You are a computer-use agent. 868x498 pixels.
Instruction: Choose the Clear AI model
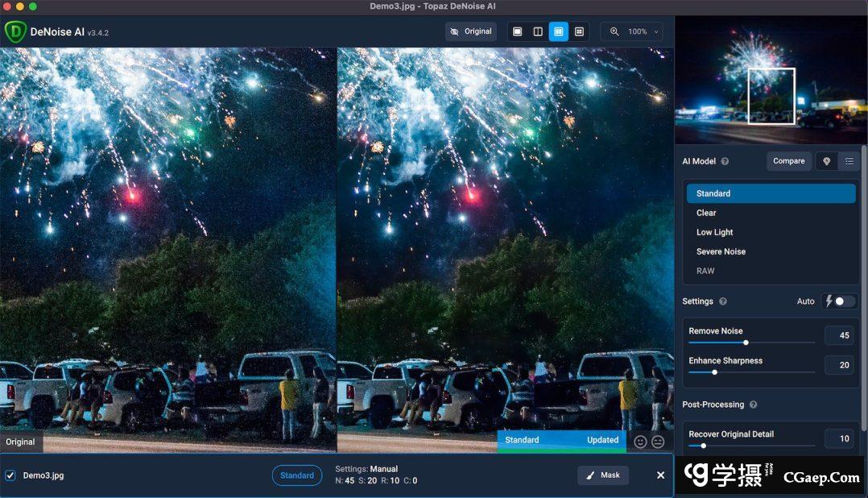[706, 213]
